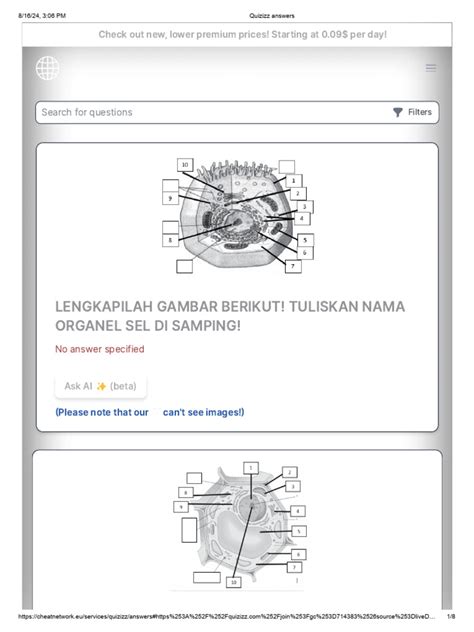Click the LENGKAPILAH GAMBAR BERIKUT question title
474x632 pixels.
[x=230, y=316]
